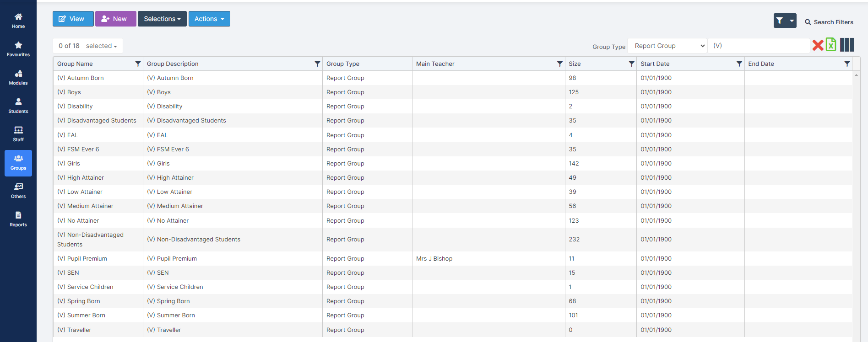Select the (V) Disability group name

75,107
